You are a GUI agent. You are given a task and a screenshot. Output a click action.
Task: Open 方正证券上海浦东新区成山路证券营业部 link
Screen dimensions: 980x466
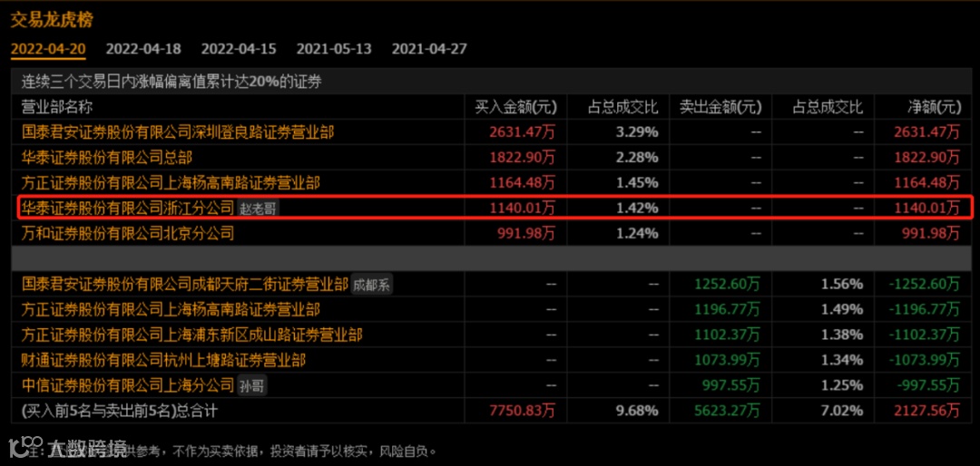[191, 335]
